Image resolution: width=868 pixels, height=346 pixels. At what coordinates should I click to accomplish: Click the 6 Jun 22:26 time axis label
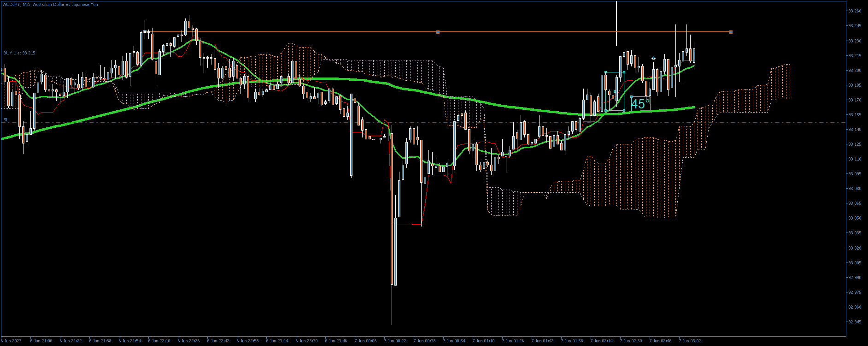coord(188,341)
